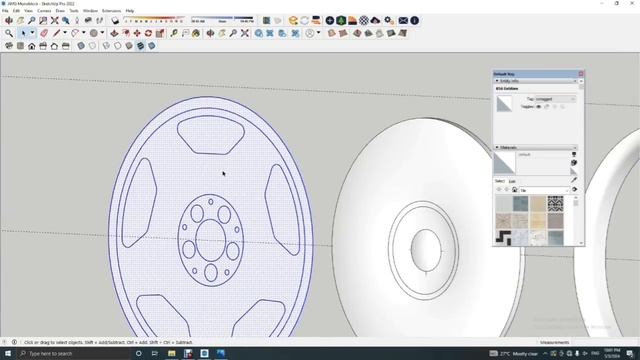Viewport: 640px width, 360px height.
Task: Enable Shaded face style
Action: 129,46
